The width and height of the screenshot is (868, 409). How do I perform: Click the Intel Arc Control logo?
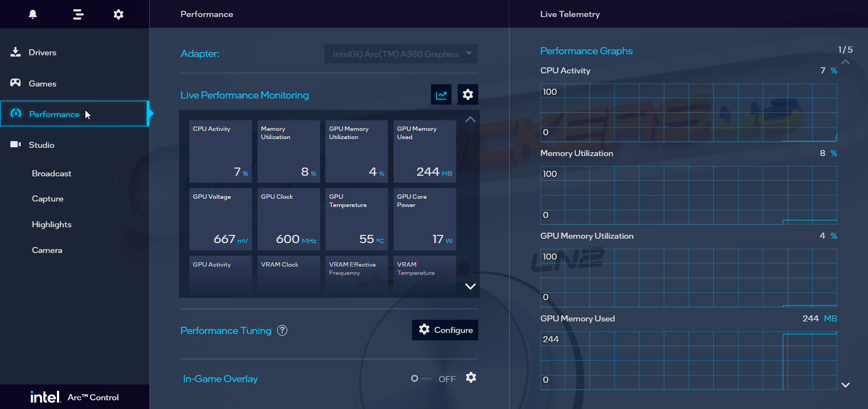coord(74,397)
